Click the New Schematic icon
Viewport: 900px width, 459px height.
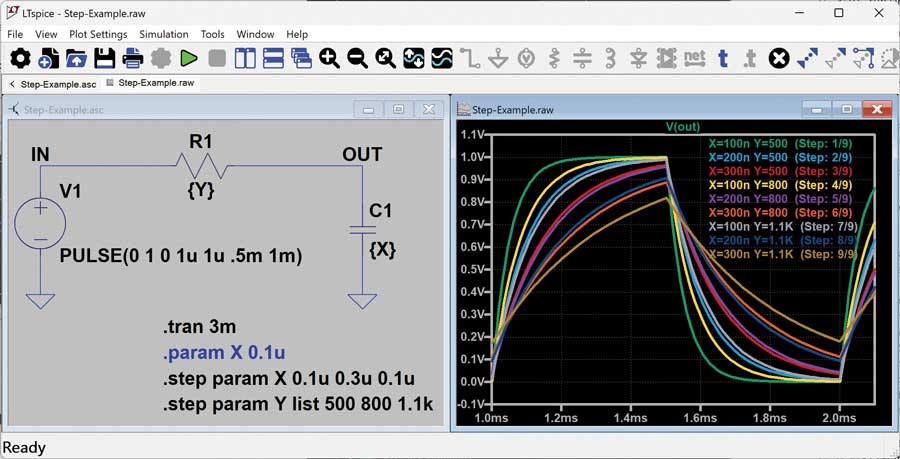click(x=48, y=59)
